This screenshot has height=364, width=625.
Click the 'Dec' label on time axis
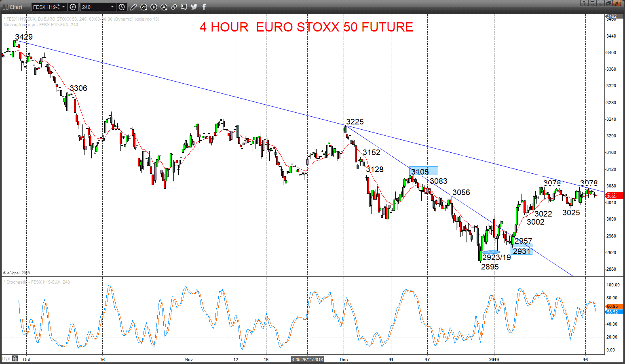click(344, 359)
